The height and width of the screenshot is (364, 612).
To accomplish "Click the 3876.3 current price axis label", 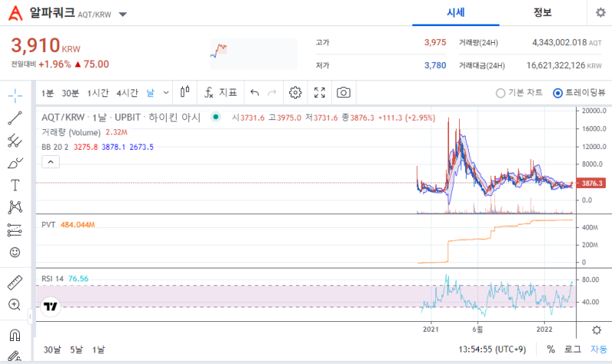I will [591, 183].
